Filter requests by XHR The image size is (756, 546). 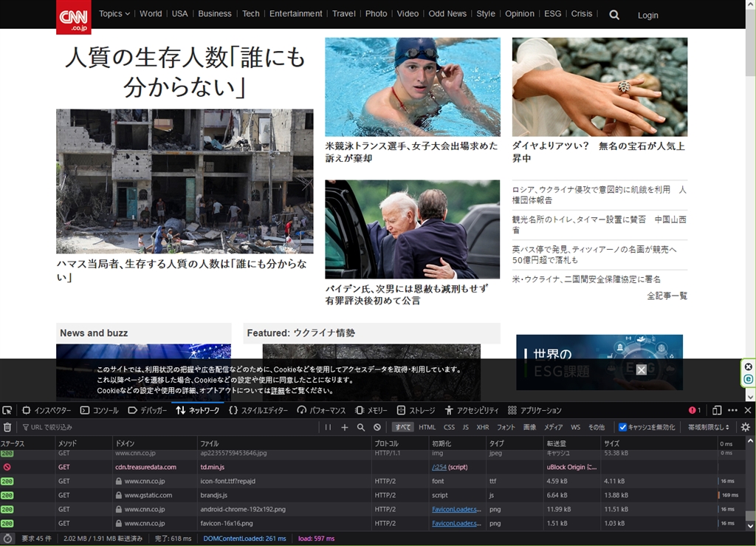tap(483, 427)
